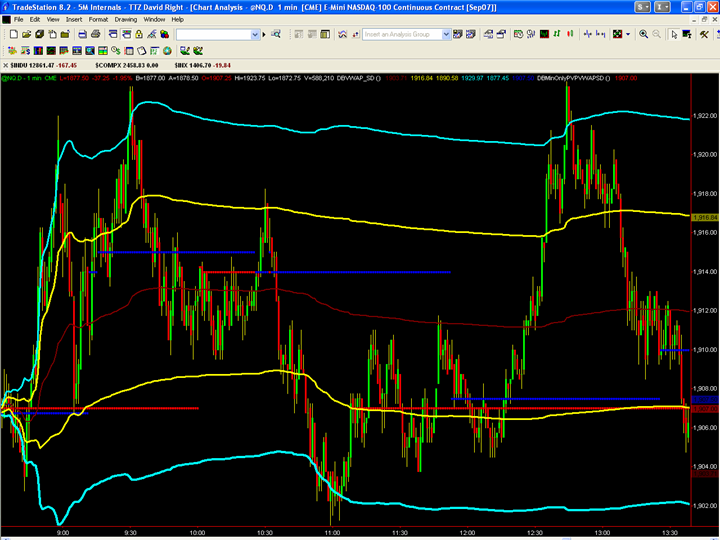Click the 1,922.00 price axis label
Image resolution: width=720 pixels, height=540 pixels.
click(x=706, y=116)
